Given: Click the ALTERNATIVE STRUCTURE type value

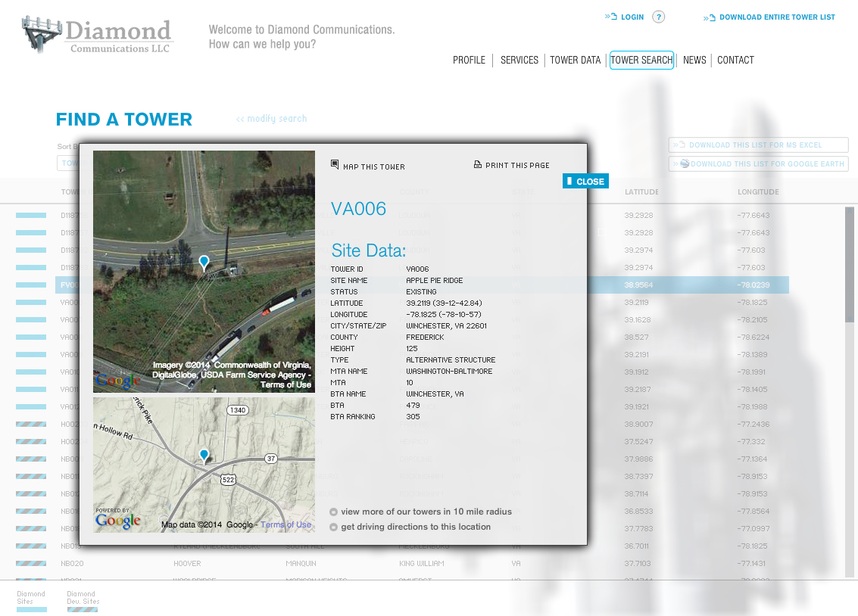Looking at the screenshot, I should [x=451, y=359].
